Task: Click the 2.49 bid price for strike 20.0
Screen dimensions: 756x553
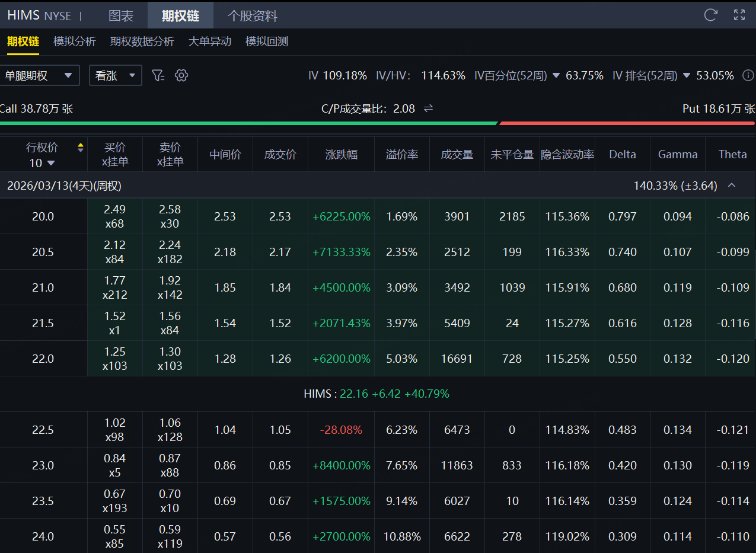Action: [x=114, y=210]
